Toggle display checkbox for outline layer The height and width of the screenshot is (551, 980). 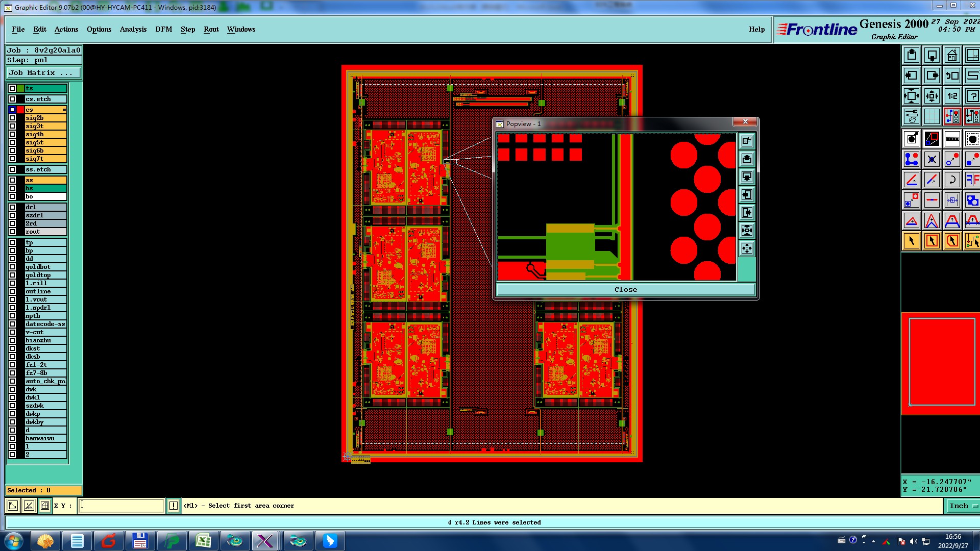pyautogui.click(x=12, y=291)
